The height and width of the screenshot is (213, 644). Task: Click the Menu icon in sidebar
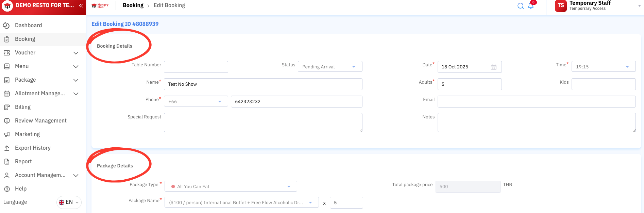click(x=6, y=66)
